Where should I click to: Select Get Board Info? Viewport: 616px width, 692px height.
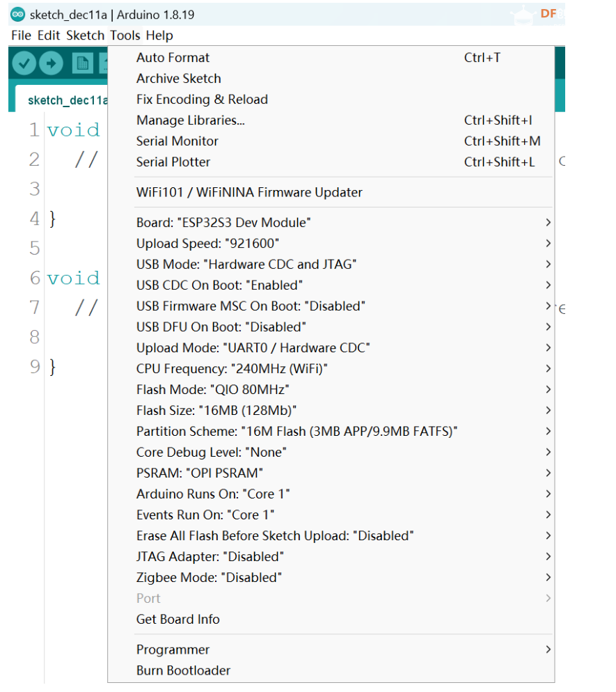pyautogui.click(x=331, y=619)
